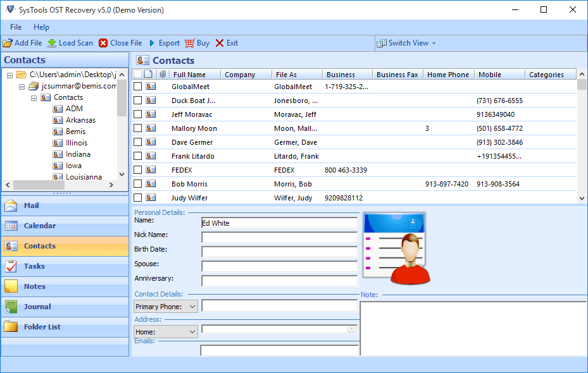Switch to the Journal navigation tab
588x373 pixels.
(65, 307)
